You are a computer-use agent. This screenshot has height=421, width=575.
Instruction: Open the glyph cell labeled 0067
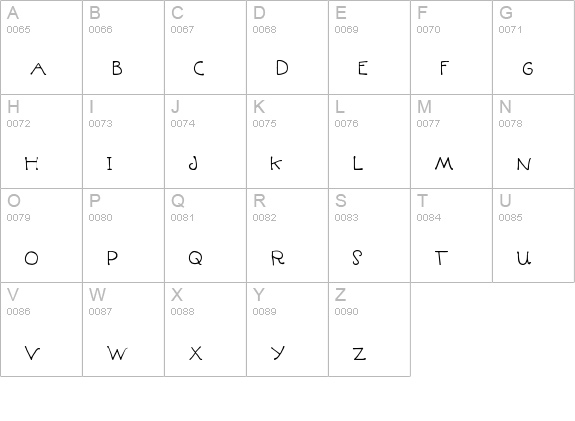click(x=205, y=47)
